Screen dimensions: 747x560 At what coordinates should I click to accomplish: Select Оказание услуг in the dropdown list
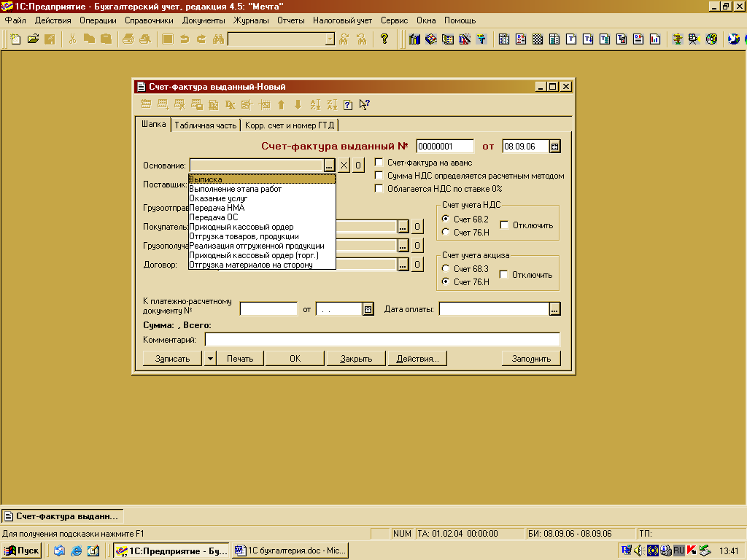point(262,198)
